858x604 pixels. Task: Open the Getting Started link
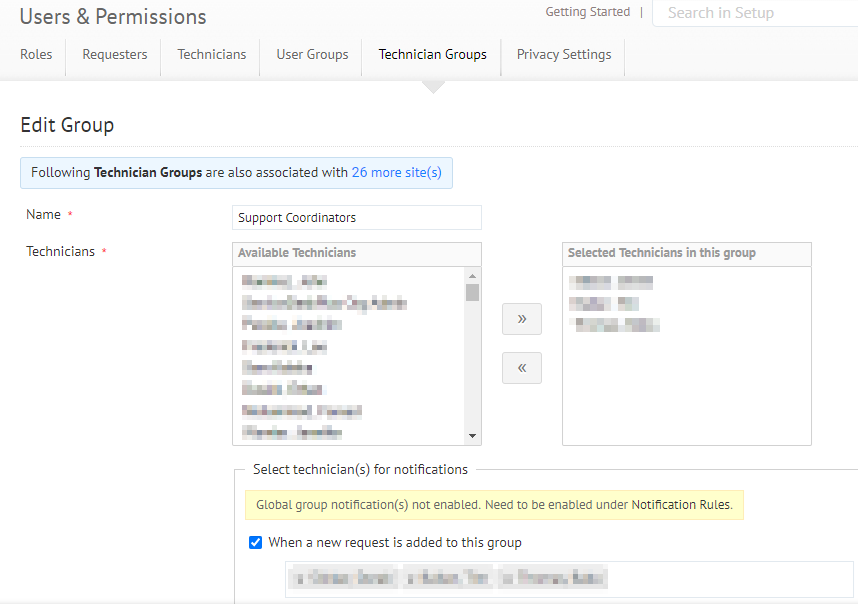(587, 12)
